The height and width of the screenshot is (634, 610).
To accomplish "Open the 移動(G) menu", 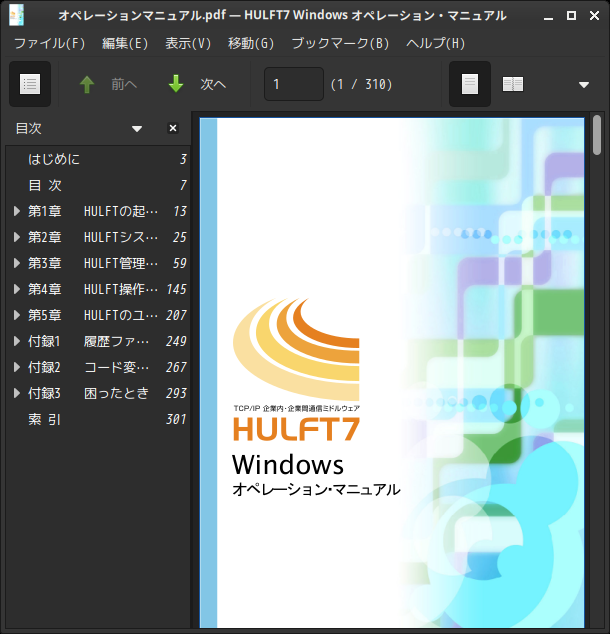I will (x=251, y=43).
